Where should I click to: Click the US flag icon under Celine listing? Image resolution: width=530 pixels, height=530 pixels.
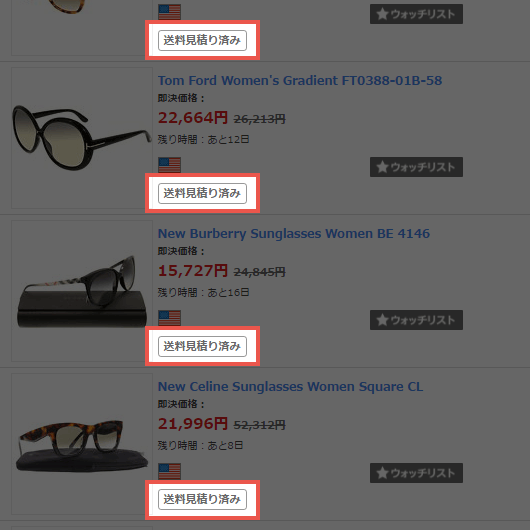tap(169, 471)
